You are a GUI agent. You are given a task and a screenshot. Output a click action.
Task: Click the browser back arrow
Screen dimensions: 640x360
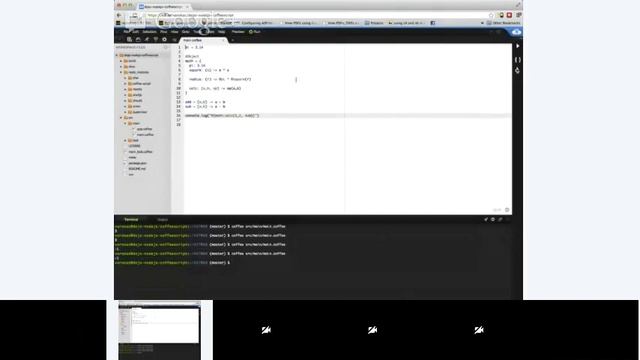pyautogui.click(x=119, y=15)
